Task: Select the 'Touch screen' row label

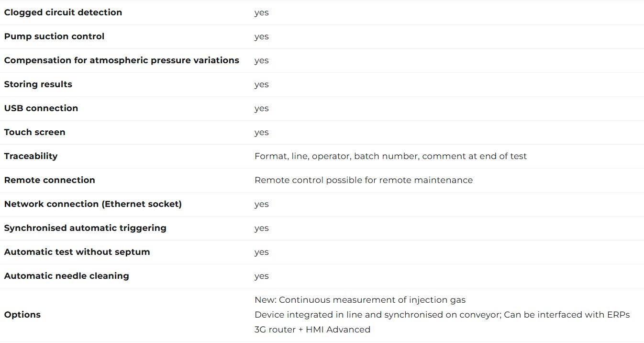Action: click(35, 132)
